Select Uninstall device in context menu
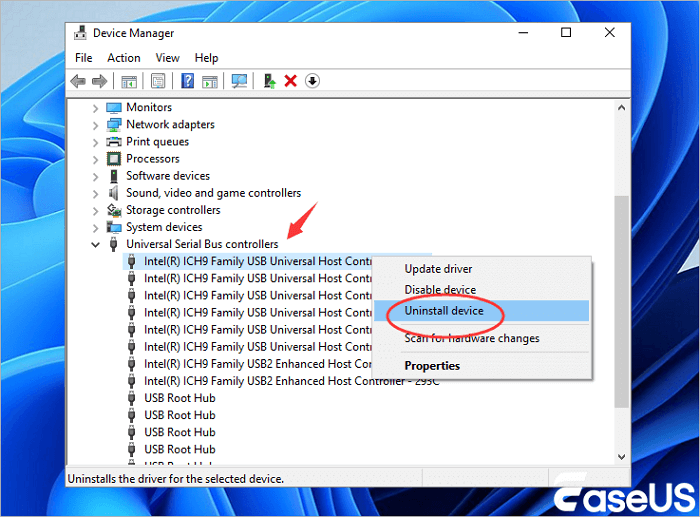This screenshot has height=517, width=700. click(x=481, y=311)
